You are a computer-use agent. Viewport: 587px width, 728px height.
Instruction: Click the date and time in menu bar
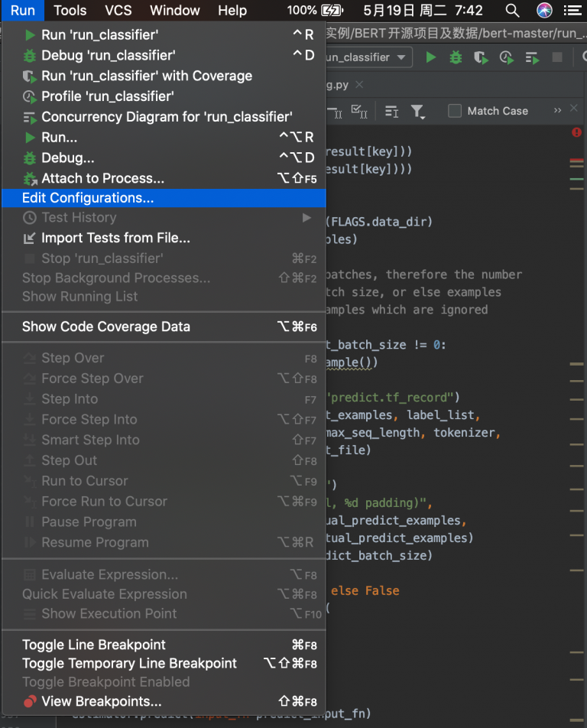point(423,10)
